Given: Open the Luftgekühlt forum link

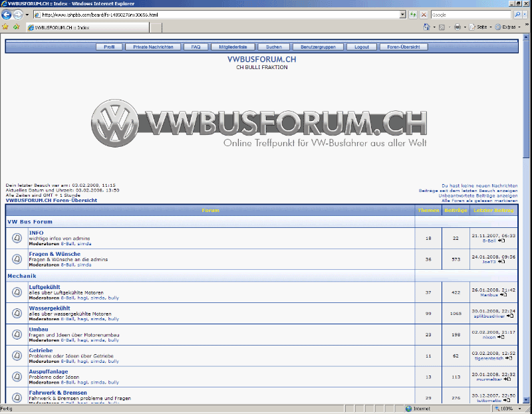Looking at the screenshot, I should pyautogui.click(x=45, y=287).
